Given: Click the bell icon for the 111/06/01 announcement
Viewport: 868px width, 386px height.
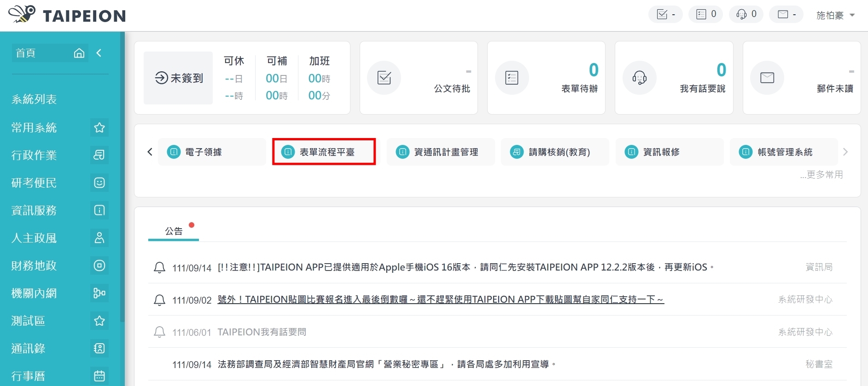Looking at the screenshot, I should [159, 332].
